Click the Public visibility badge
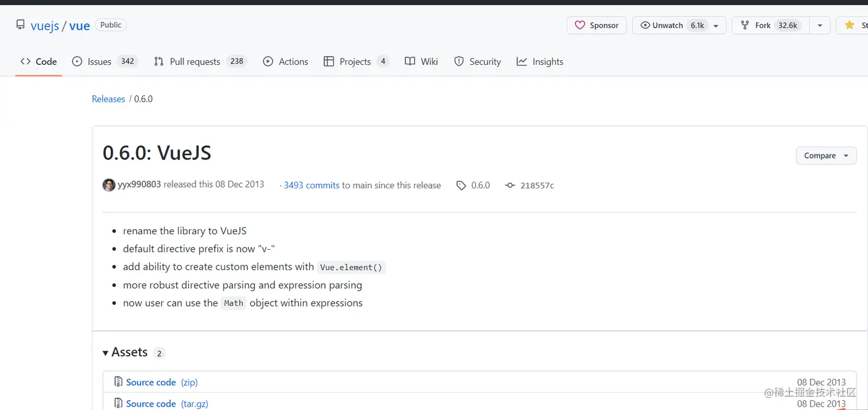The width and height of the screenshot is (868, 410). [111, 25]
